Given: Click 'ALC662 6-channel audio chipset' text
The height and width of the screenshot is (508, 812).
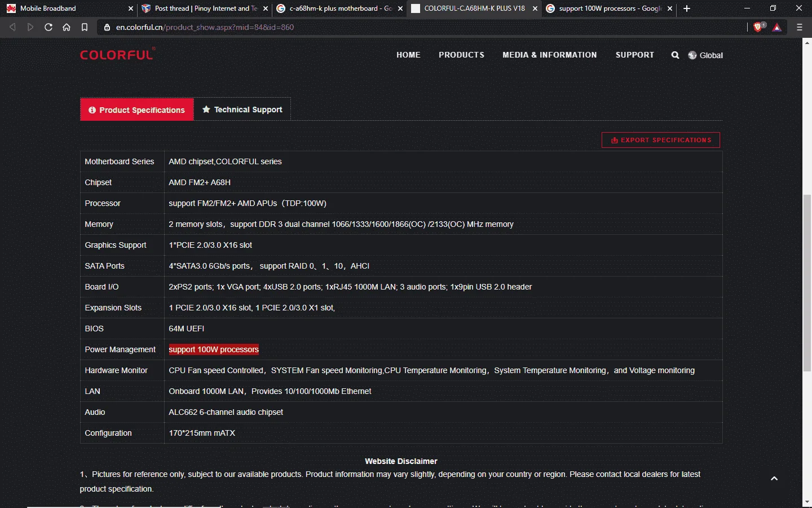Looking at the screenshot, I should (x=226, y=412).
